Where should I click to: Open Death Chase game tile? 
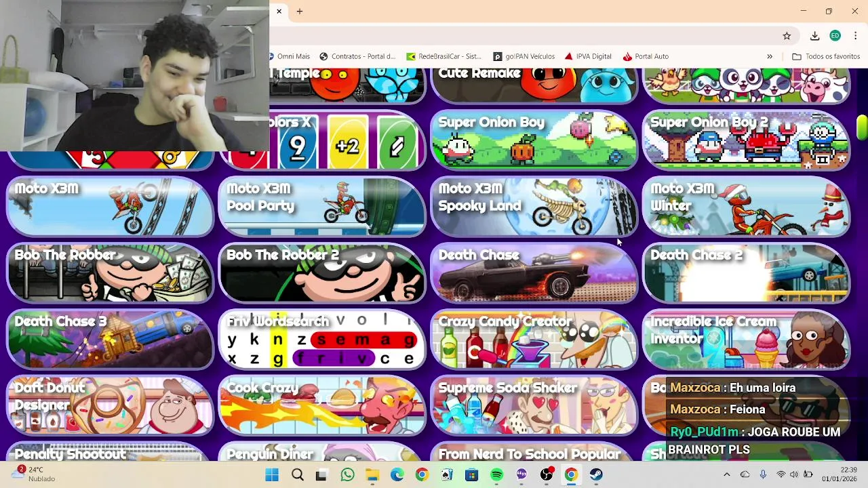pos(534,274)
